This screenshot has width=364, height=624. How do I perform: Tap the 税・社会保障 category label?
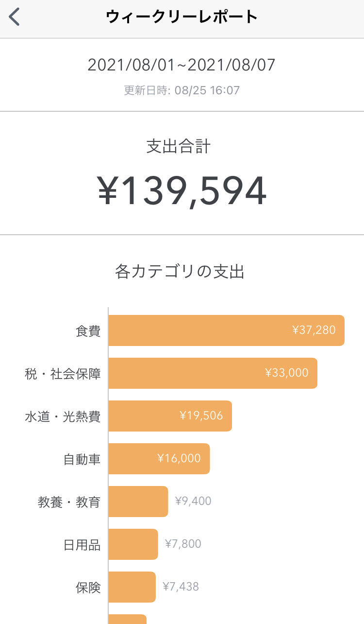point(63,374)
